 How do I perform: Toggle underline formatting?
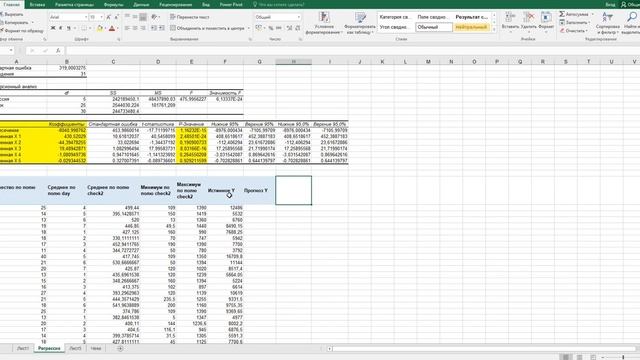tap(69, 28)
